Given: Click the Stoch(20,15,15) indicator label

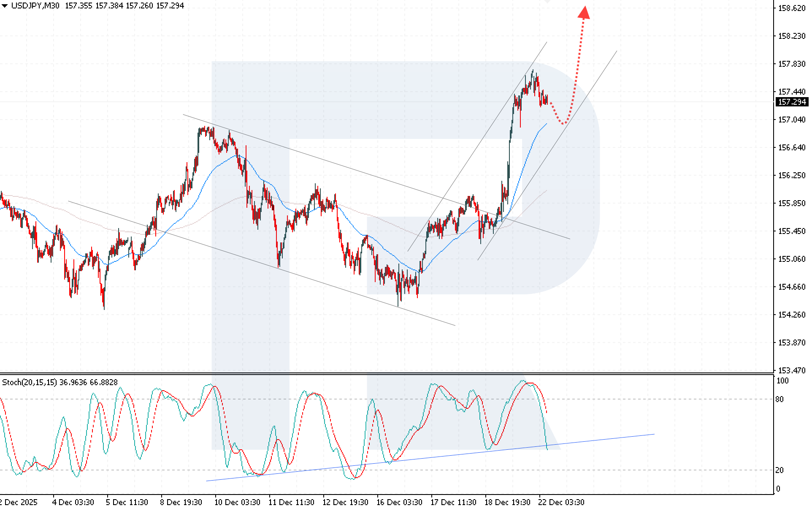Looking at the screenshot, I should 30,382.
